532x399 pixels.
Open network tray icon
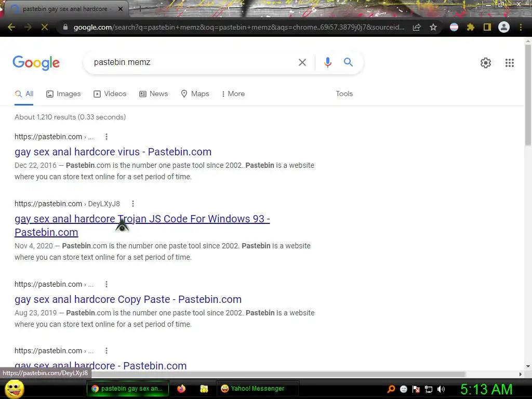click(429, 389)
